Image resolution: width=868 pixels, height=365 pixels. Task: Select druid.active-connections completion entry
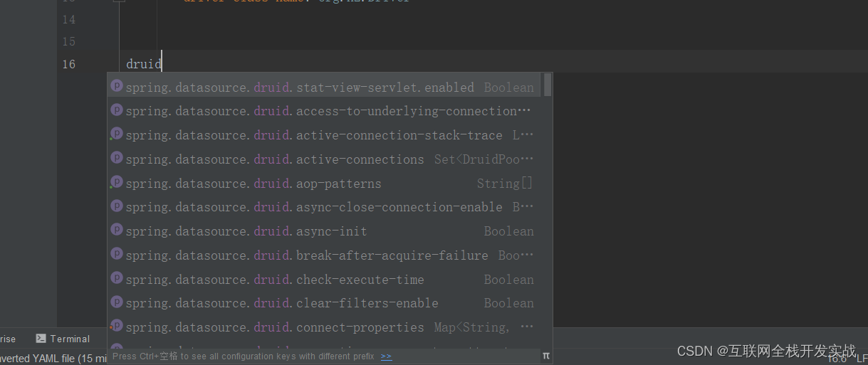325,159
